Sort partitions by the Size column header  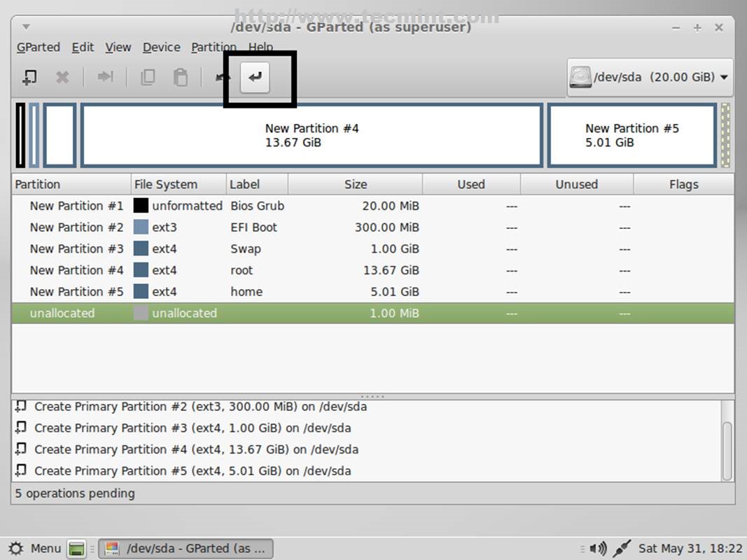click(355, 185)
